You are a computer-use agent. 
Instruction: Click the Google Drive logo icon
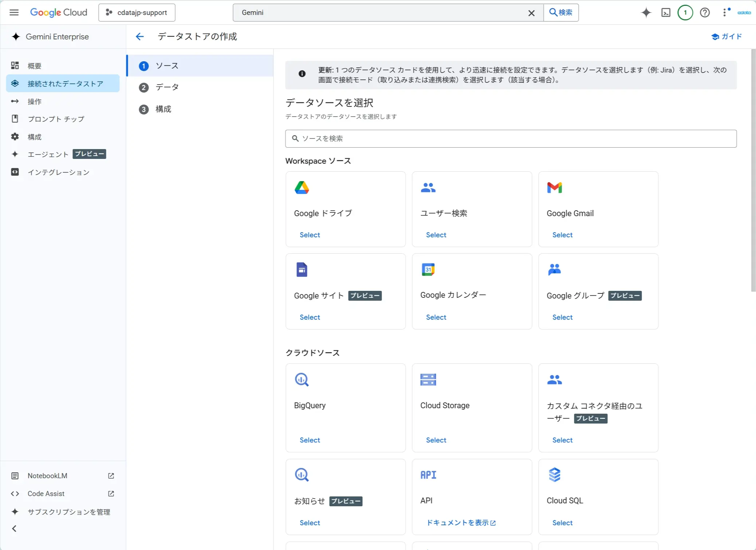click(302, 188)
